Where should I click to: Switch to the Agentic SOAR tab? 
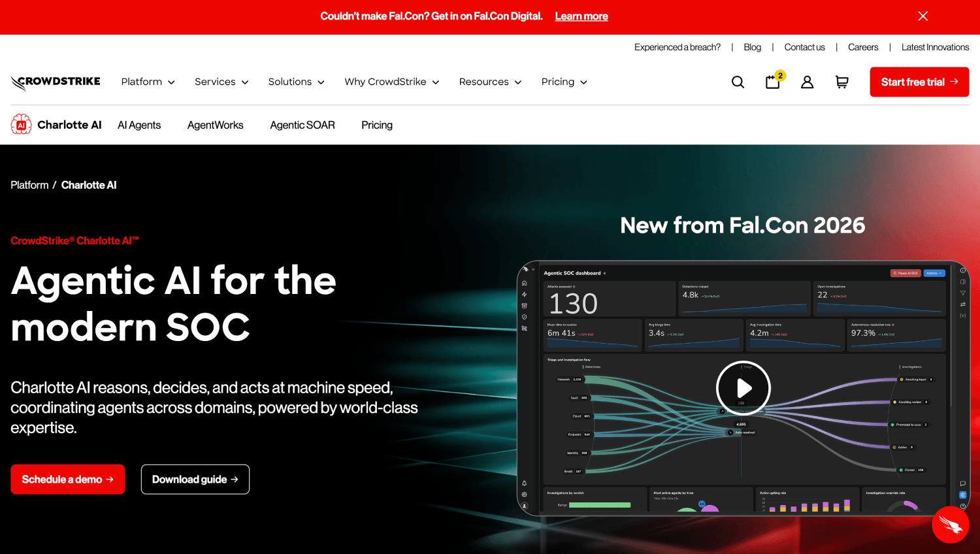[x=302, y=125]
